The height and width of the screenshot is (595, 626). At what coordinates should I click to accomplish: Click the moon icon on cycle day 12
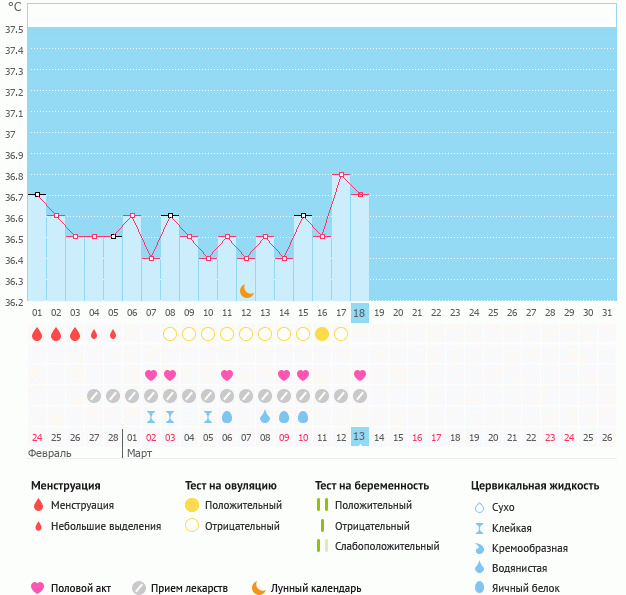click(x=246, y=290)
